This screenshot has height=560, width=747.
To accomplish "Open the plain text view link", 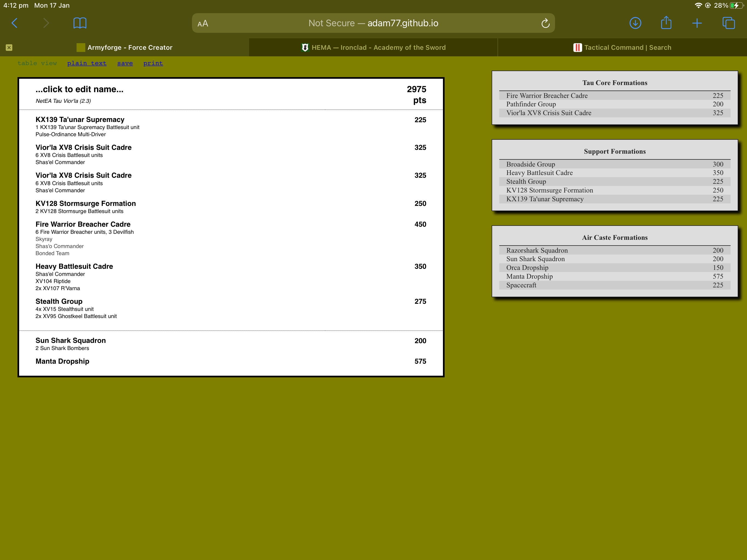I will (87, 63).
